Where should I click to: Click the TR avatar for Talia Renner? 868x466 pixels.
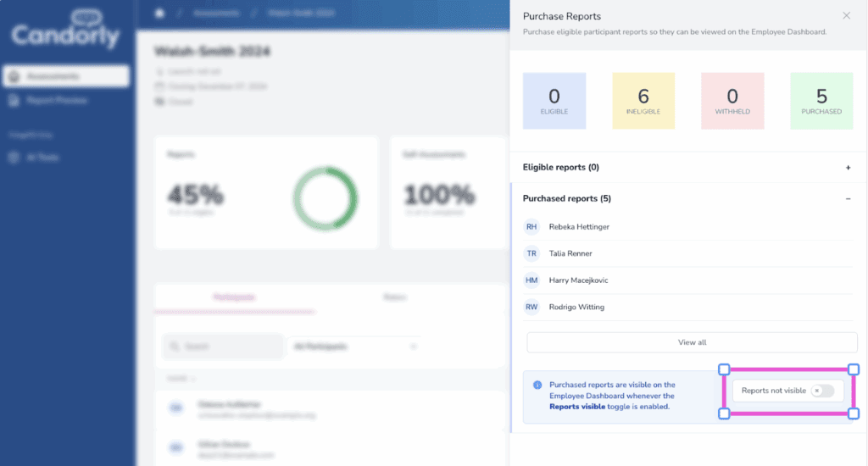531,253
